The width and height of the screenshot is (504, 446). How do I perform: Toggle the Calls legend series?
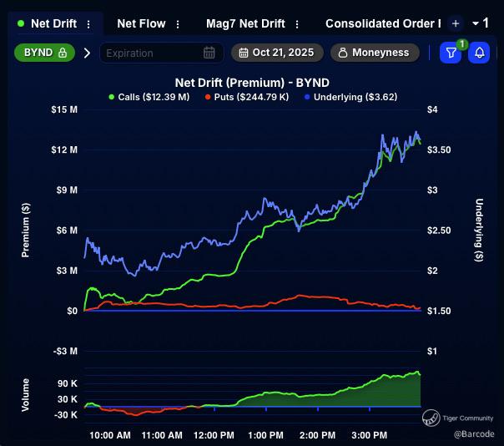click(149, 97)
